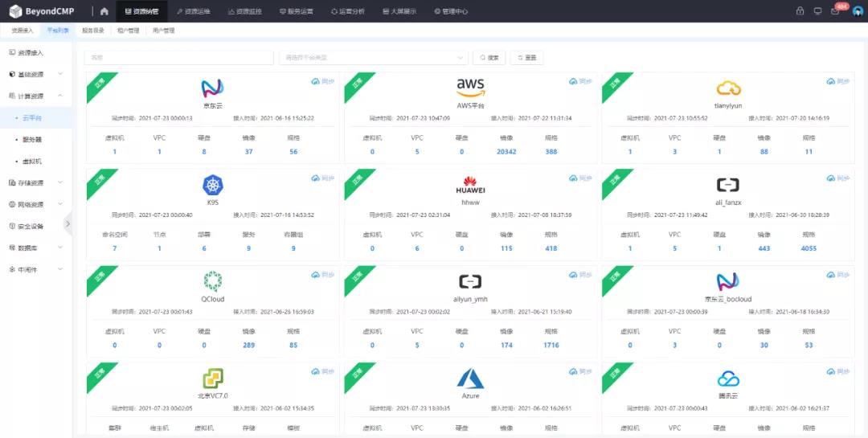Expand 存储资源 in the sidebar
The image size is (868, 438).
tap(35, 182)
